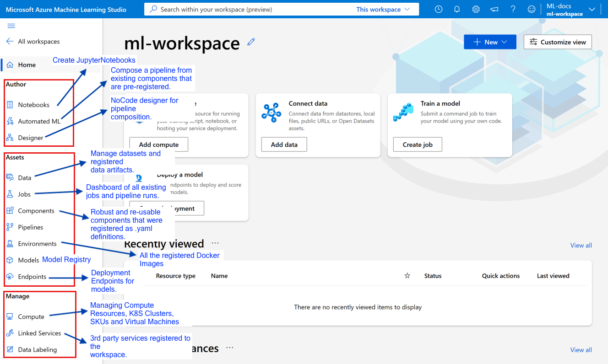Click the Data sidebar icon

[10, 177]
